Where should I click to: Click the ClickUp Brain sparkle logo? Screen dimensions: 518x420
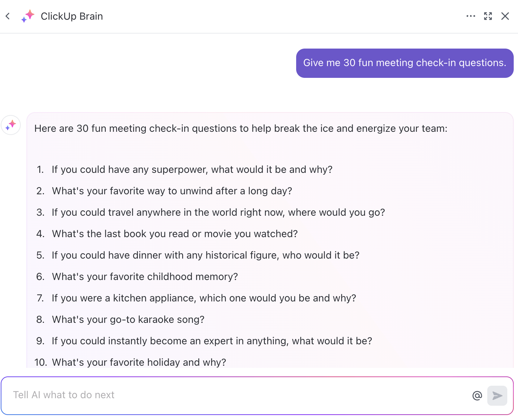(28, 16)
